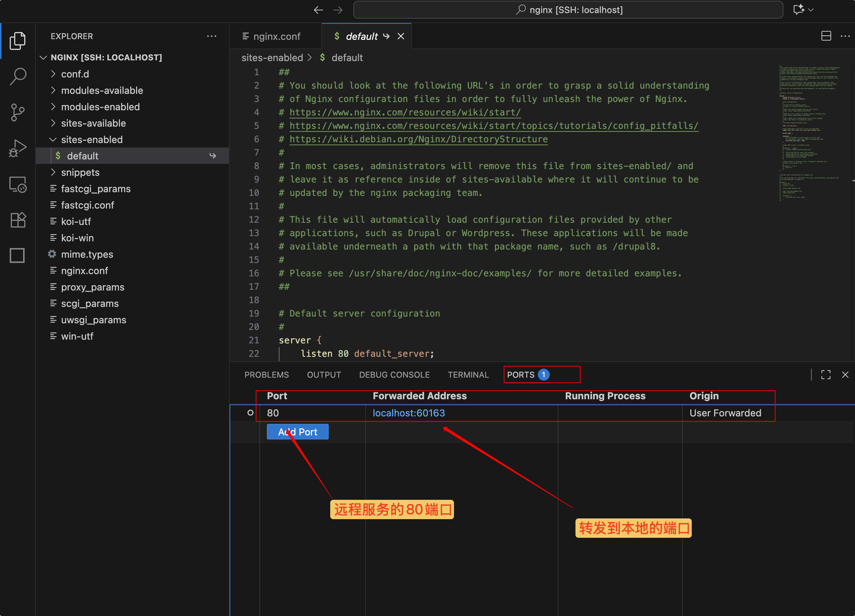Image resolution: width=855 pixels, height=616 pixels.
Task: Open the localhost:60163 forwarded address link
Action: (408, 413)
